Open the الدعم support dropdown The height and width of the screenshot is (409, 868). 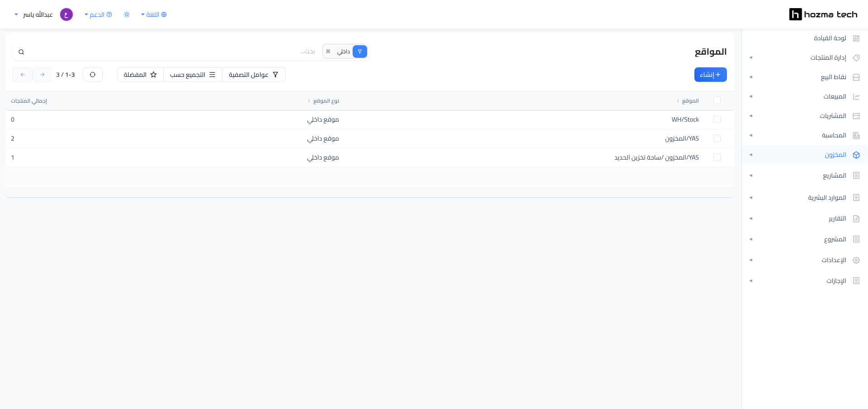click(x=98, y=14)
